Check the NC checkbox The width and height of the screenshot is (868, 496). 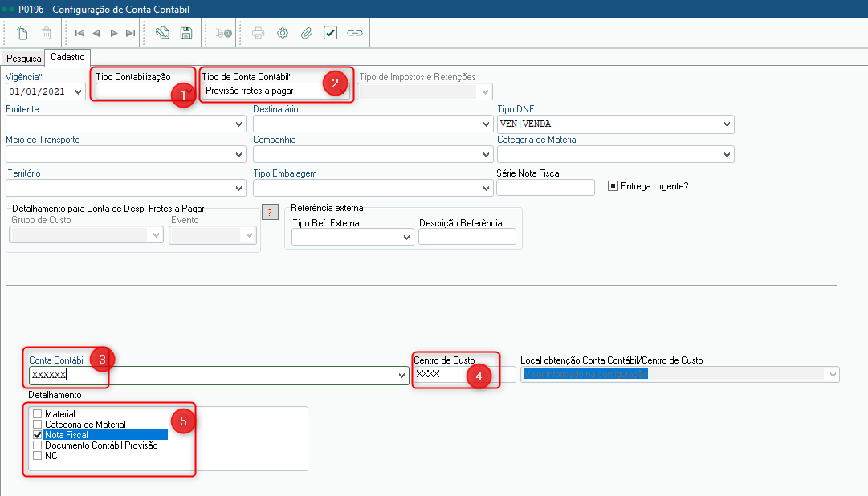click(x=38, y=456)
